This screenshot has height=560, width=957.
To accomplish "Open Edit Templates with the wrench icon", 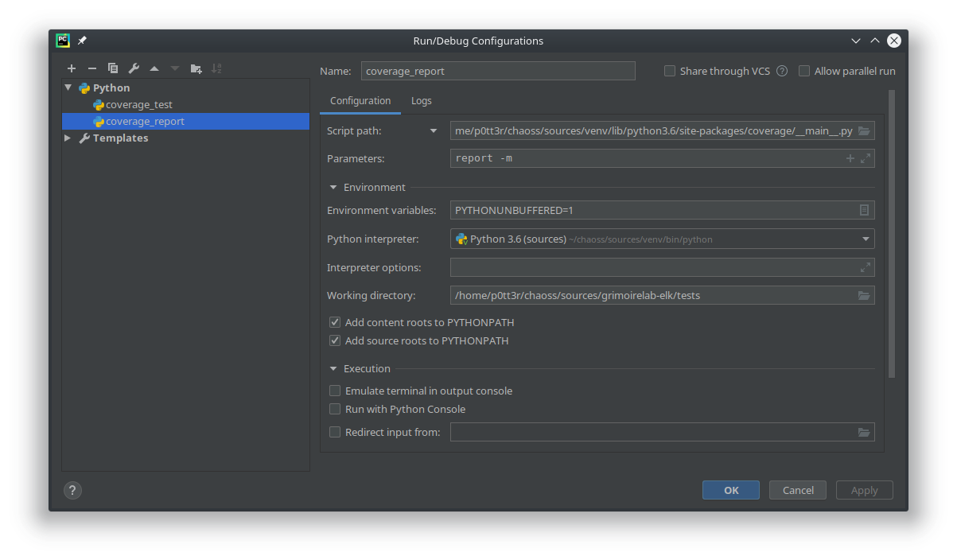I will click(x=133, y=68).
